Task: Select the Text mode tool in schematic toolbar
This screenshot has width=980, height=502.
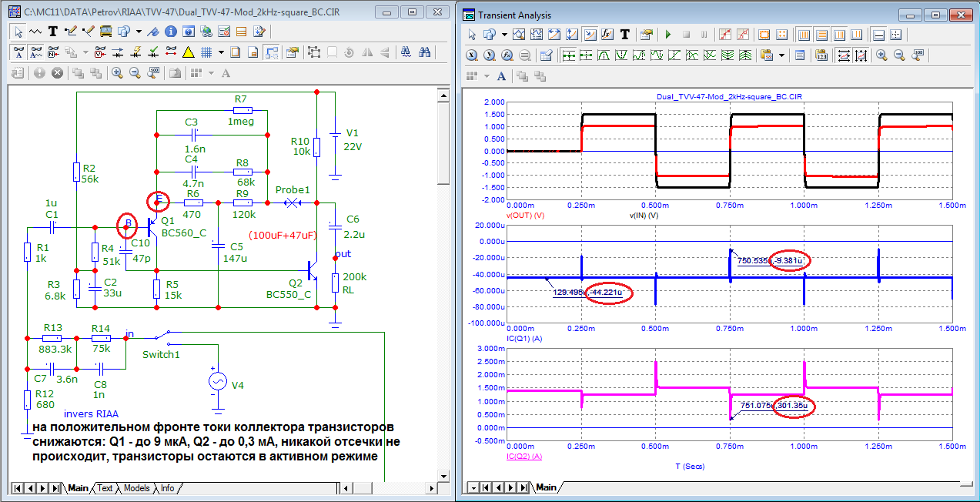Action: [x=53, y=32]
